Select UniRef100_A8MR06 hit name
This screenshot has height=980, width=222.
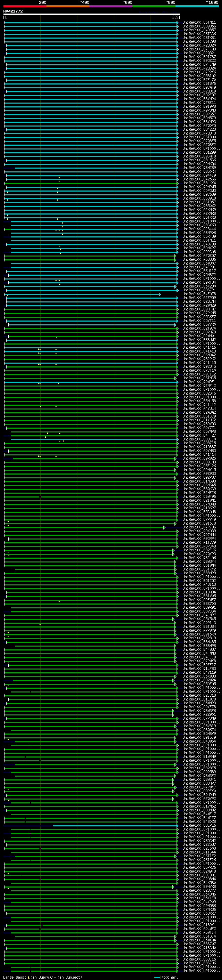coord(199,233)
